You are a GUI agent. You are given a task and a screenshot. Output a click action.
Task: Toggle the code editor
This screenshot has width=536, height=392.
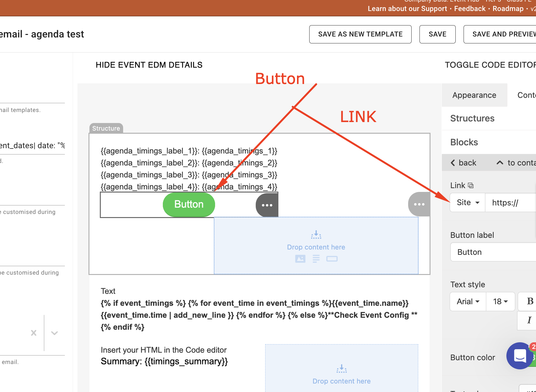pyautogui.click(x=490, y=65)
